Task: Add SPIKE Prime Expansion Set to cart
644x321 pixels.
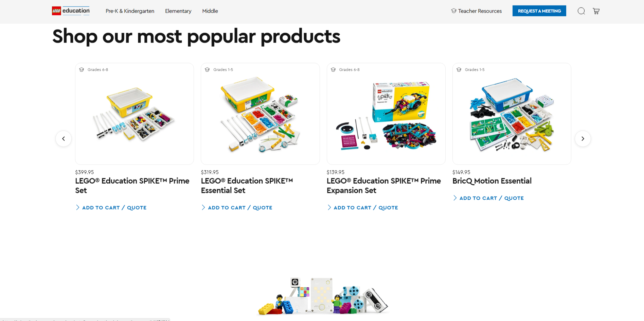Action: (365, 207)
